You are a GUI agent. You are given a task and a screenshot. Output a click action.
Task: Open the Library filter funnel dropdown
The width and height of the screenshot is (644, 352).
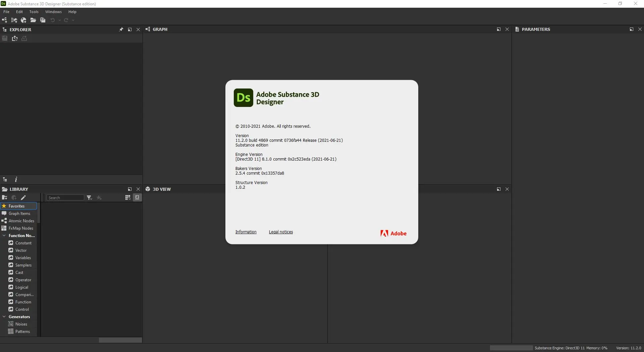(x=89, y=198)
